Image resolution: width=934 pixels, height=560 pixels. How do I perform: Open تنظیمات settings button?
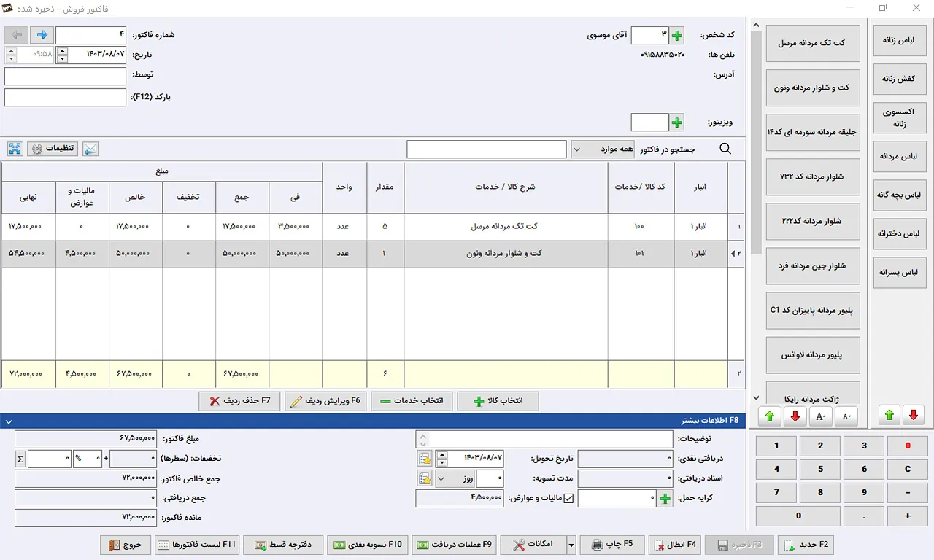click(53, 149)
